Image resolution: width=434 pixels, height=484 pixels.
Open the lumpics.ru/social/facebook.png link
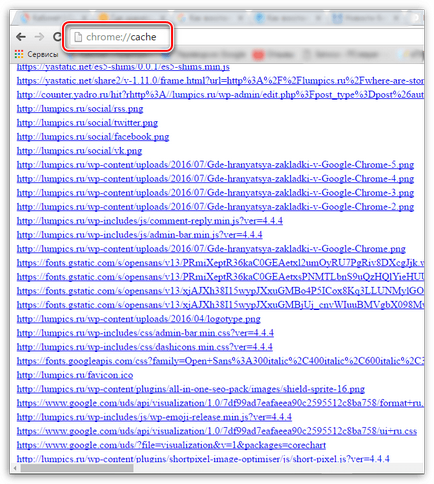click(x=93, y=137)
